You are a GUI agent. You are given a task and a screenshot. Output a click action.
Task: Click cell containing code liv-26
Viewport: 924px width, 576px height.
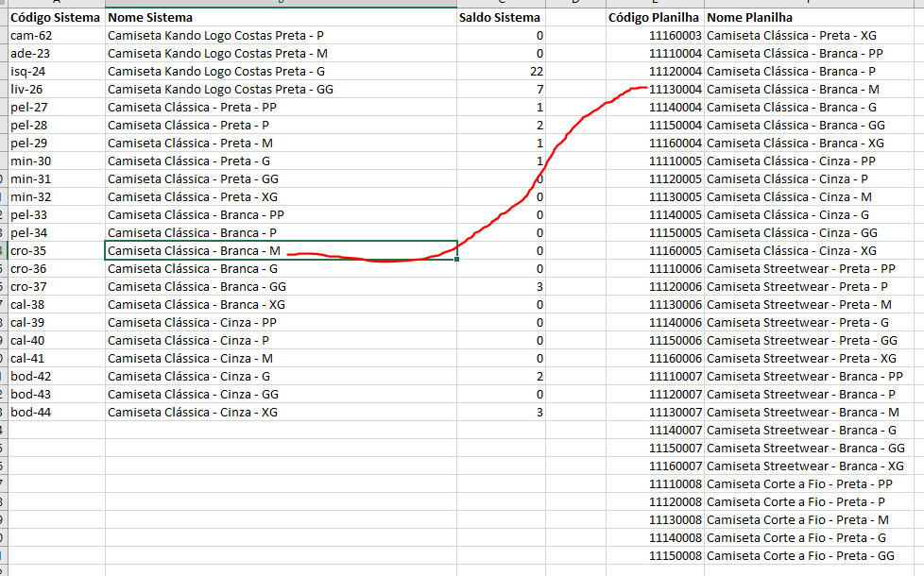point(57,90)
